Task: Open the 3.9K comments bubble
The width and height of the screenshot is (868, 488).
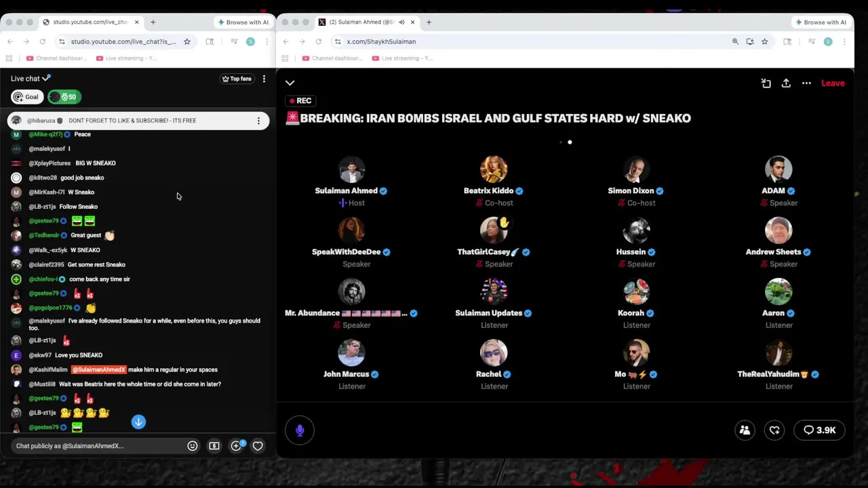Action: coord(820,430)
